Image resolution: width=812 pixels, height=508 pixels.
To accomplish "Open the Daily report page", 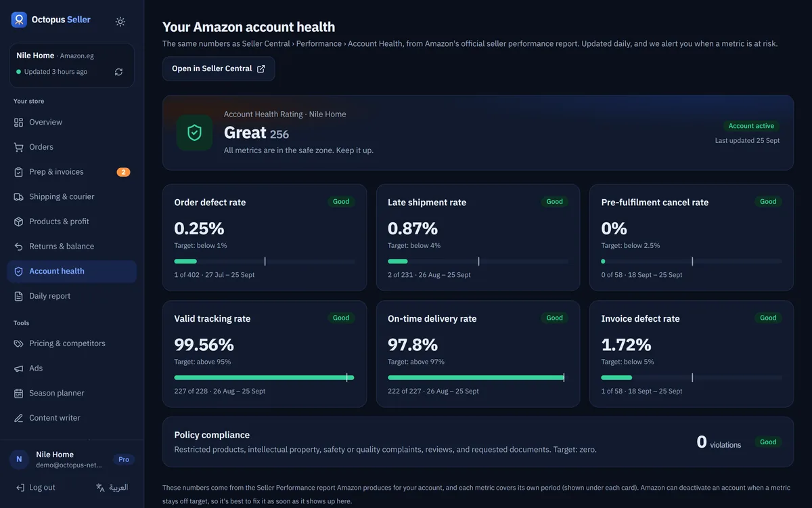I will click(72, 296).
